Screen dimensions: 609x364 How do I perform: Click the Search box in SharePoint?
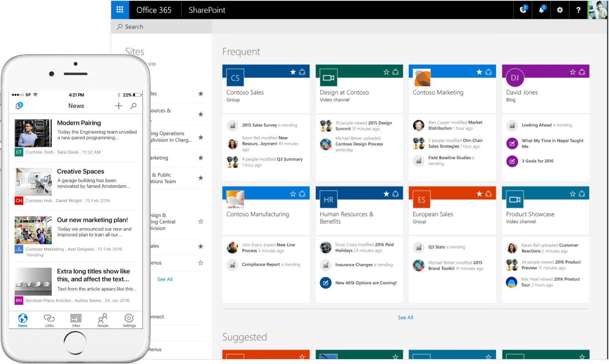click(162, 26)
